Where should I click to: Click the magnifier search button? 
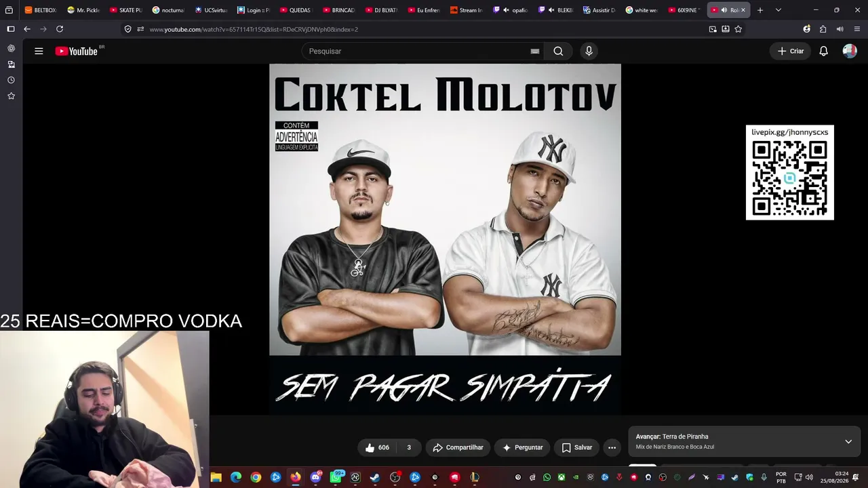(558, 51)
